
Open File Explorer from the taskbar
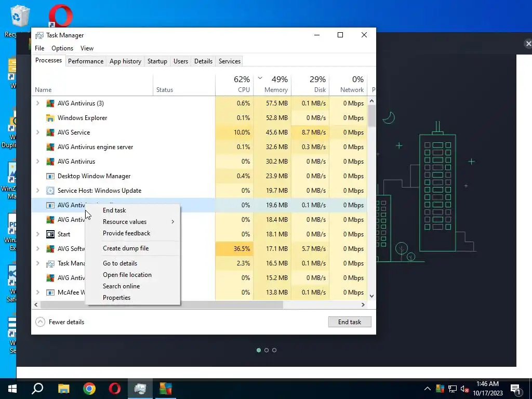(63, 389)
